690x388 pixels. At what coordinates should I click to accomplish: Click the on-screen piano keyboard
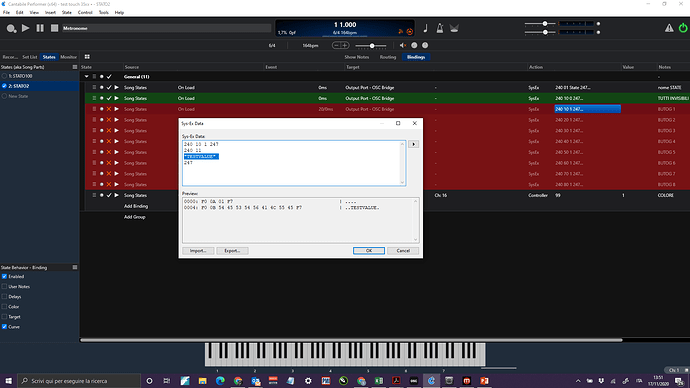click(345, 354)
